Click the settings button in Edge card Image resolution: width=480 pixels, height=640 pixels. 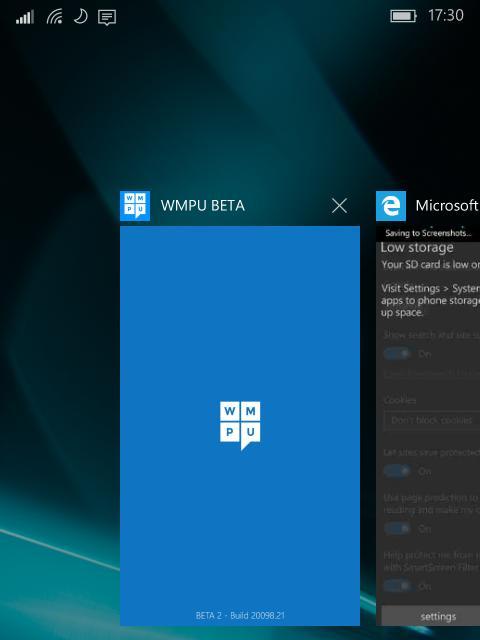[431, 616]
